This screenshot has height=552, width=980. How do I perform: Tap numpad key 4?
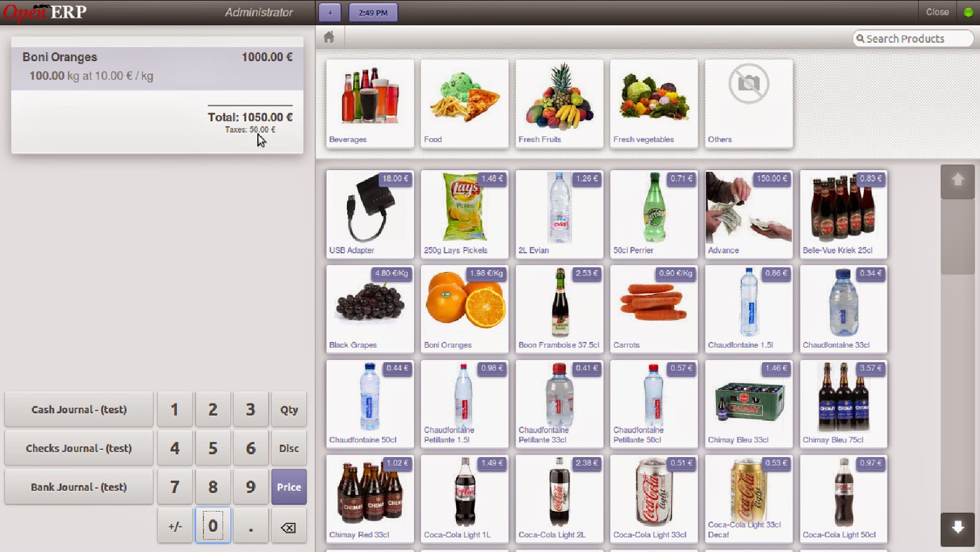(175, 448)
